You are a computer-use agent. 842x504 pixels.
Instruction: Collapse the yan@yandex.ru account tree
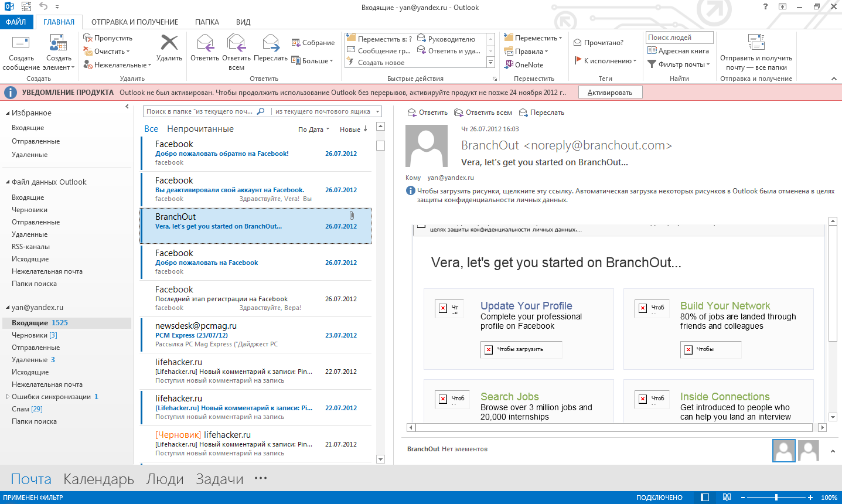[8, 308]
